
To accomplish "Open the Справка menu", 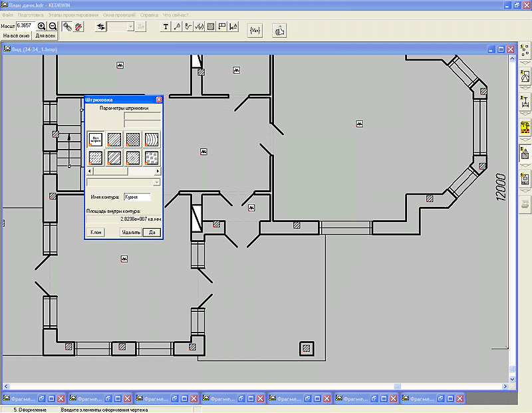I will pos(149,15).
